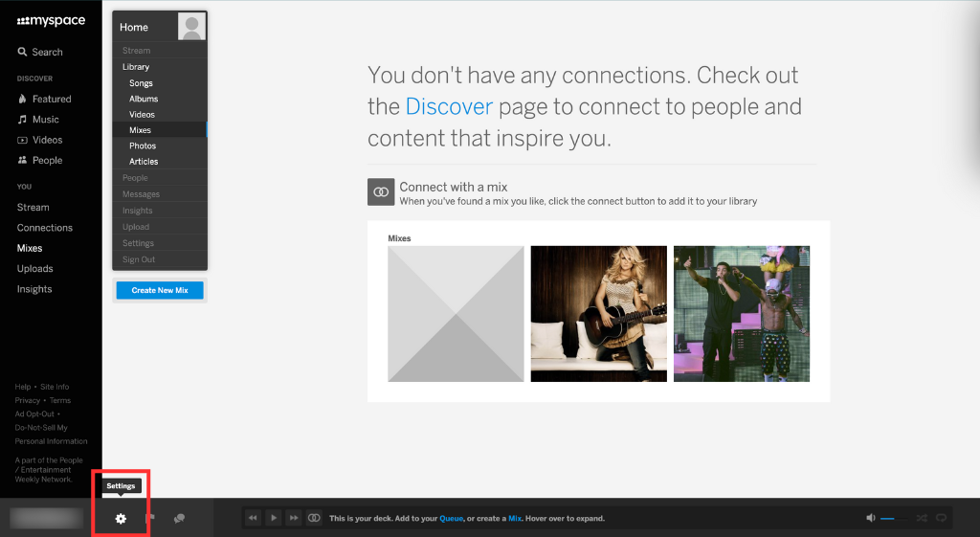The image size is (980, 537).
Task: Click the Myspace logo
Action: coord(51,21)
